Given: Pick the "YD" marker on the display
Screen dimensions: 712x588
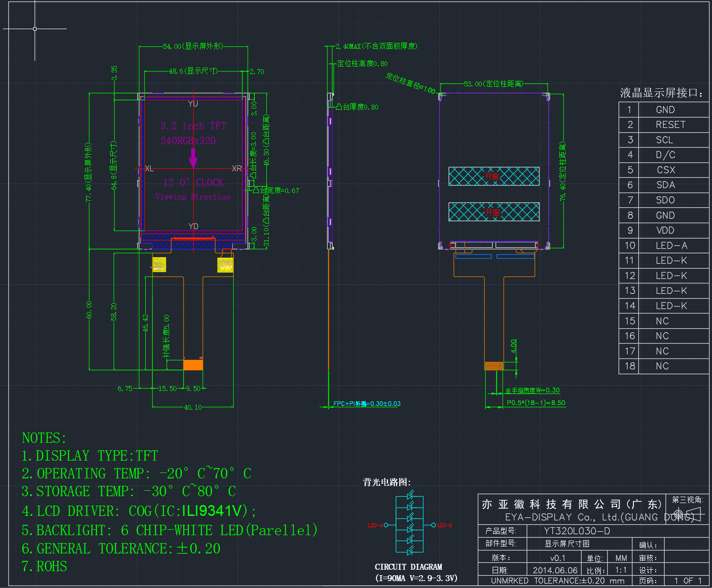Looking at the screenshot, I should (193, 226).
